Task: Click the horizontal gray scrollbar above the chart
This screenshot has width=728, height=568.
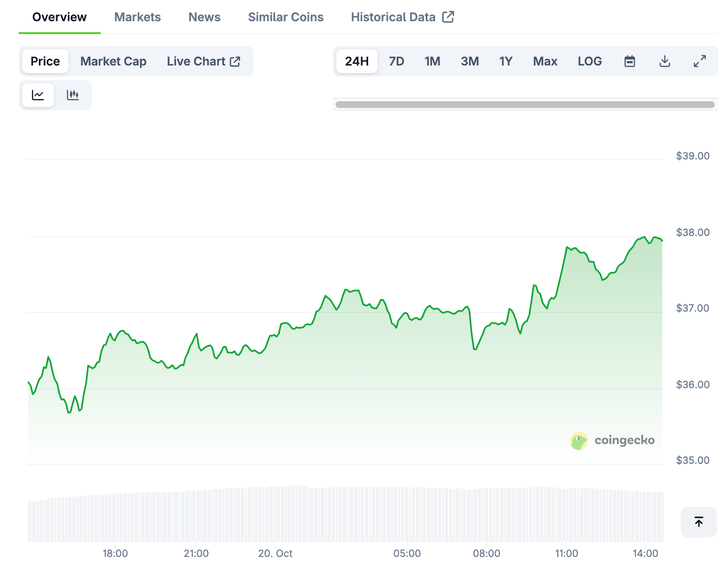Action: click(x=525, y=105)
